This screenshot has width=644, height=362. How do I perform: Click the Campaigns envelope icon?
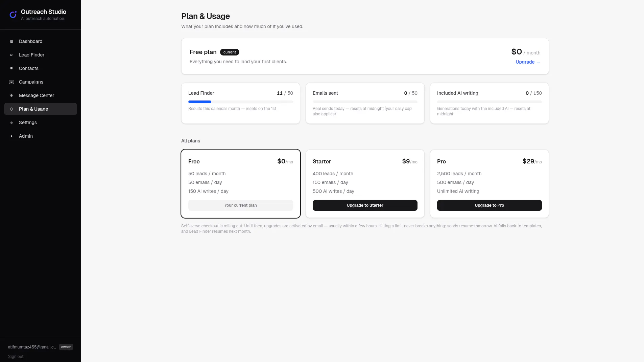point(11,82)
